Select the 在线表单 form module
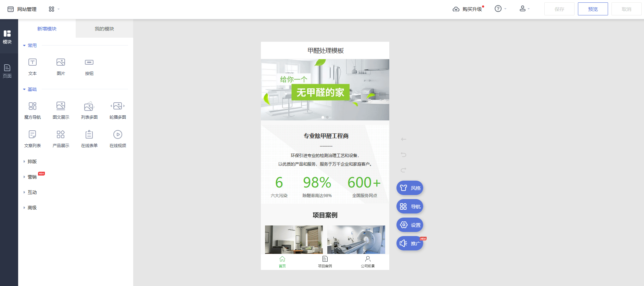 pyautogui.click(x=89, y=139)
